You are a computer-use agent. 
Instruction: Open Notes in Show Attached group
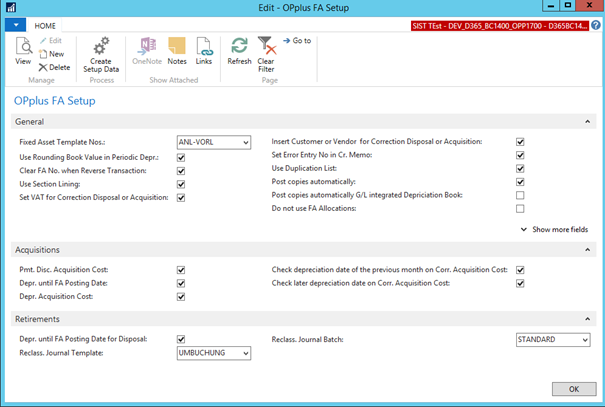pyautogui.click(x=177, y=51)
